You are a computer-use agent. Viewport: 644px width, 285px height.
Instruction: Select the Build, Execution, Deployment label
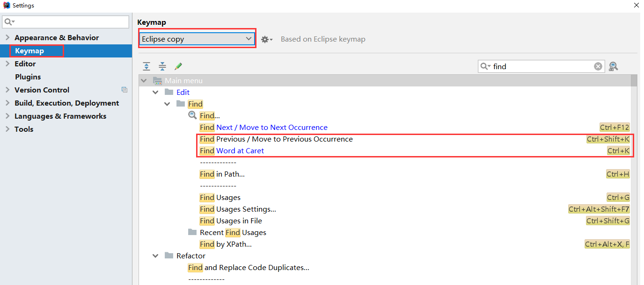tap(67, 103)
